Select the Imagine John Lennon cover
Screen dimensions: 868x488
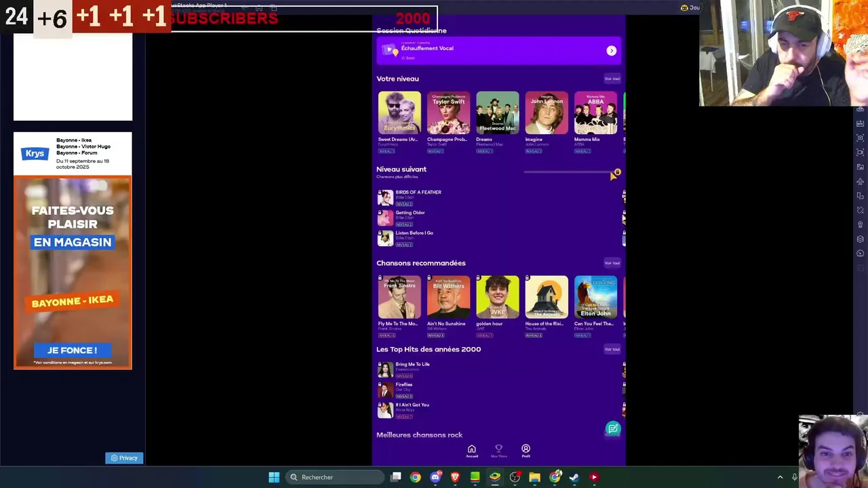[547, 113]
